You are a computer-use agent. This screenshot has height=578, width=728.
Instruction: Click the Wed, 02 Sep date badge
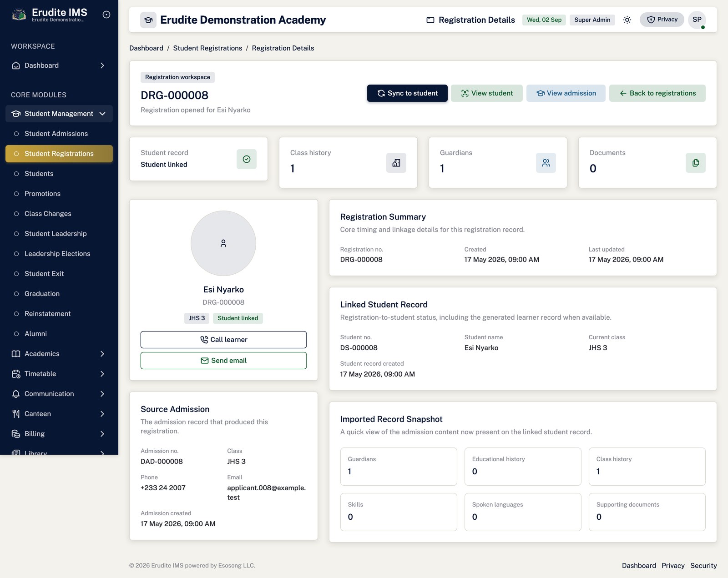pyautogui.click(x=544, y=20)
